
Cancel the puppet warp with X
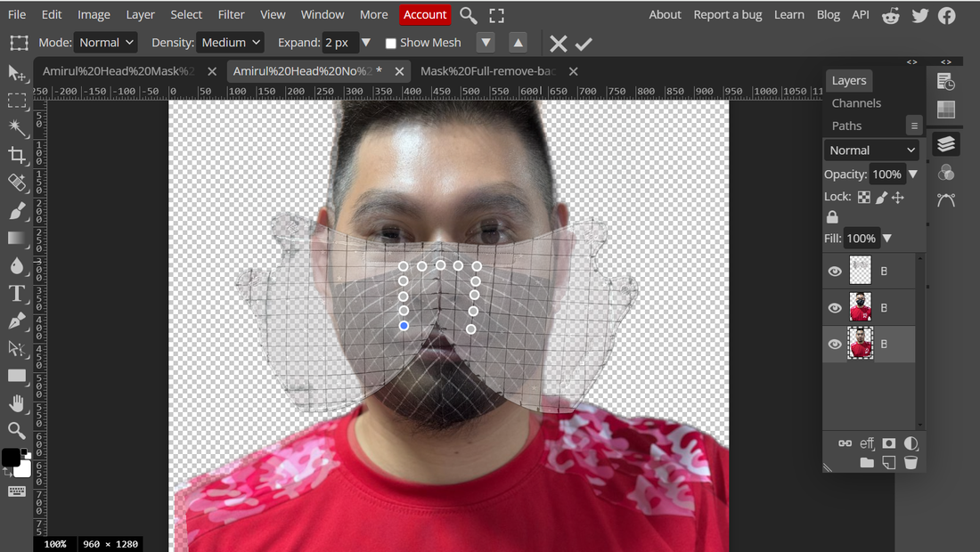(558, 43)
